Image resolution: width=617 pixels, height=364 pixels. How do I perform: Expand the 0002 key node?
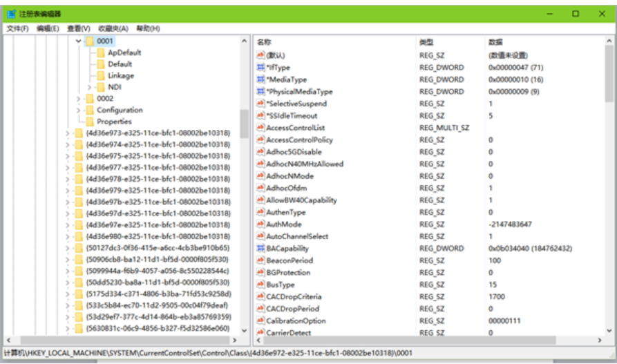(x=78, y=99)
